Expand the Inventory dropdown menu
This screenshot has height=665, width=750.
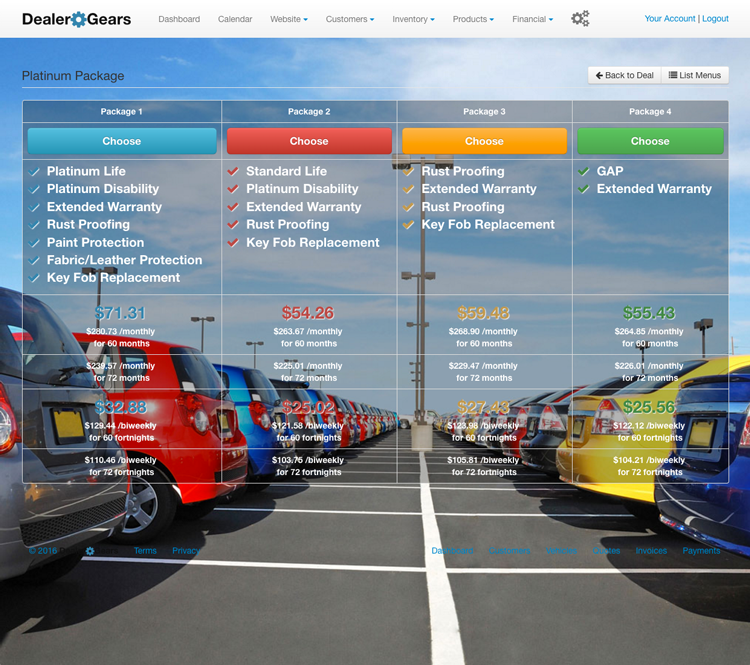[413, 19]
